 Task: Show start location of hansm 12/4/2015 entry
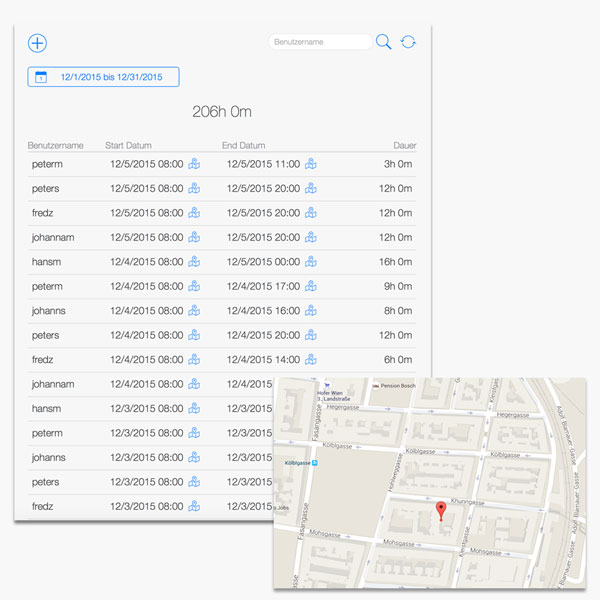tap(194, 262)
